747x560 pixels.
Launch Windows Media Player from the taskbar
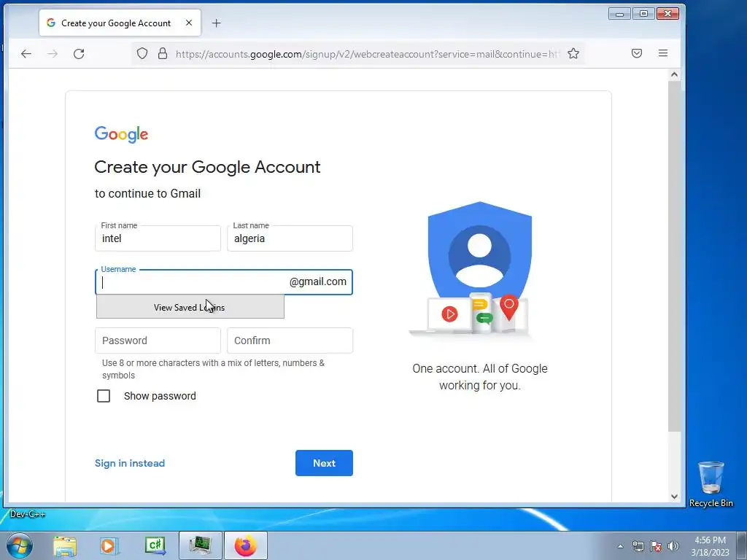(109, 546)
